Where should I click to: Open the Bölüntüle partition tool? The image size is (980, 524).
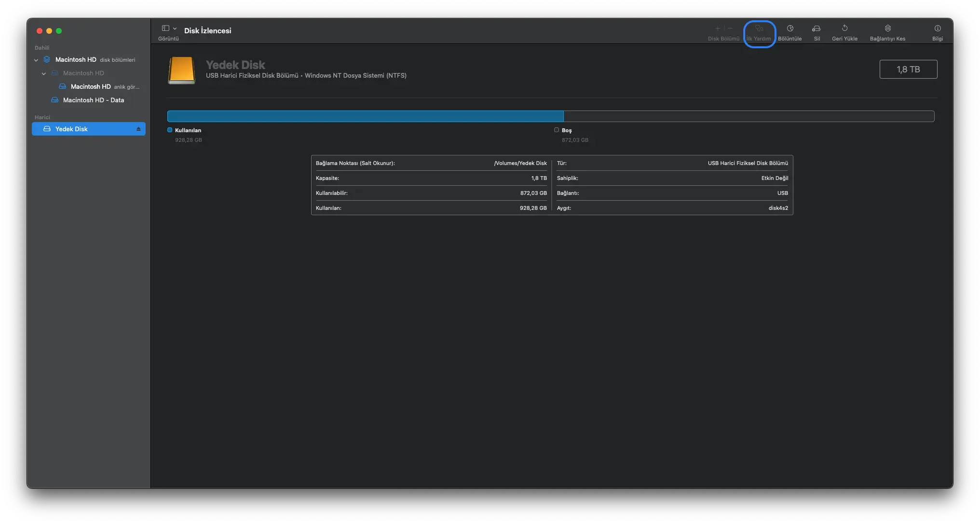coord(790,33)
